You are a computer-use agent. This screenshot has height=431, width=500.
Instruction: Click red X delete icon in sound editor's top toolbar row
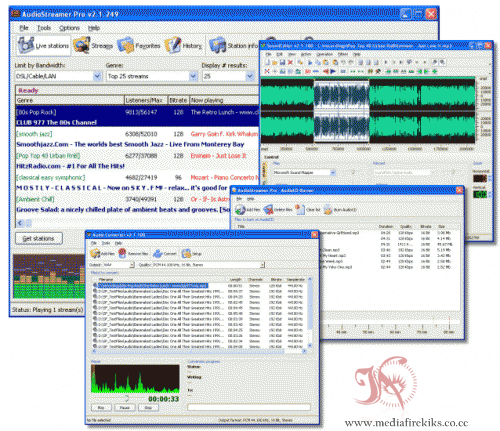[290, 62]
